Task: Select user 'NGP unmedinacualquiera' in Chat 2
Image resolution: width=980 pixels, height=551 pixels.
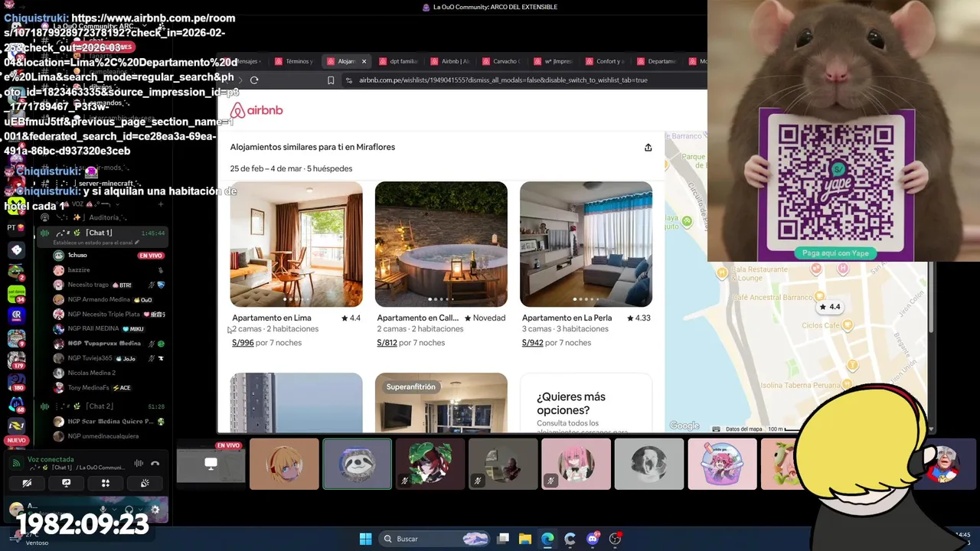Action: click(x=109, y=436)
